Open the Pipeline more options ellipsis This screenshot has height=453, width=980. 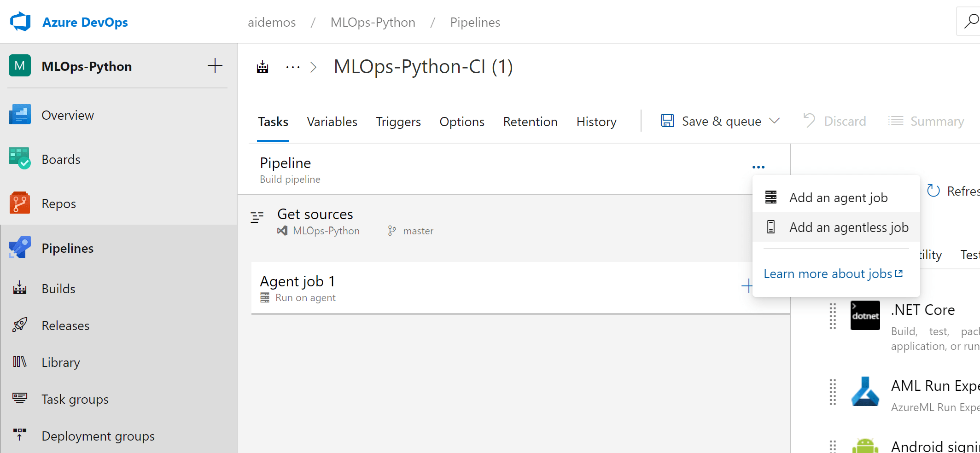tap(758, 167)
